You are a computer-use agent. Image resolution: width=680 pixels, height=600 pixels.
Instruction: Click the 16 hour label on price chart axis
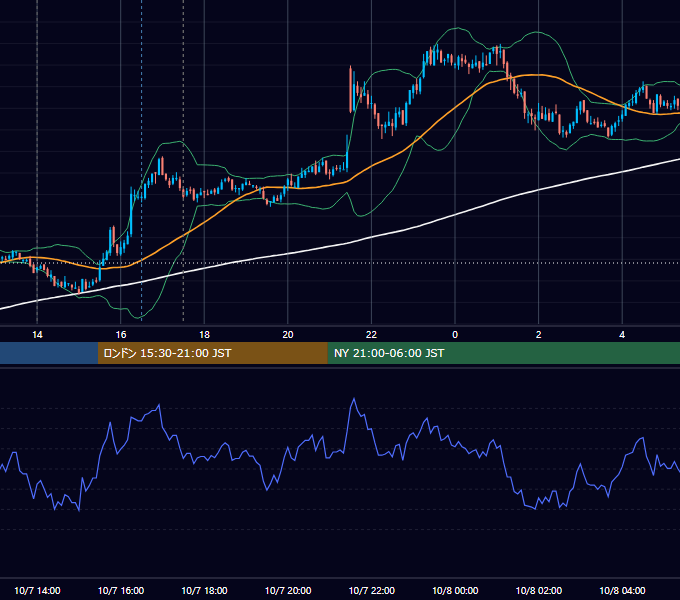(121, 335)
